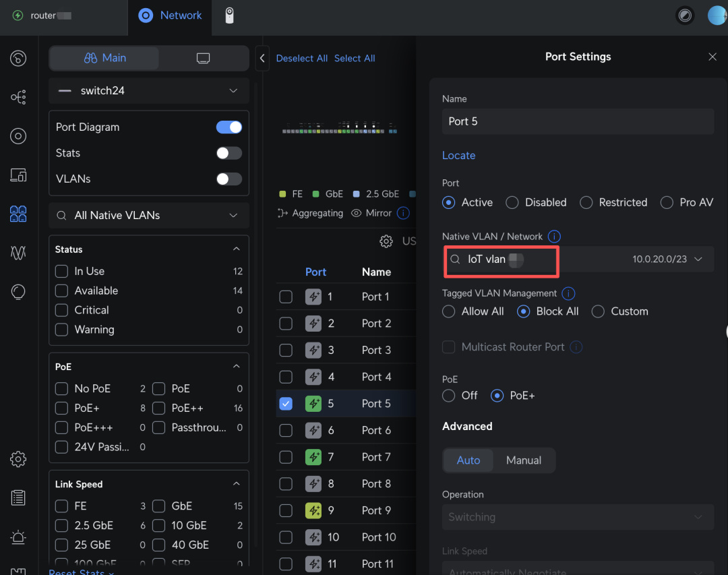Viewport: 728px width, 575px height.
Task: Click the Select All link
Action: (x=355, y=58)
